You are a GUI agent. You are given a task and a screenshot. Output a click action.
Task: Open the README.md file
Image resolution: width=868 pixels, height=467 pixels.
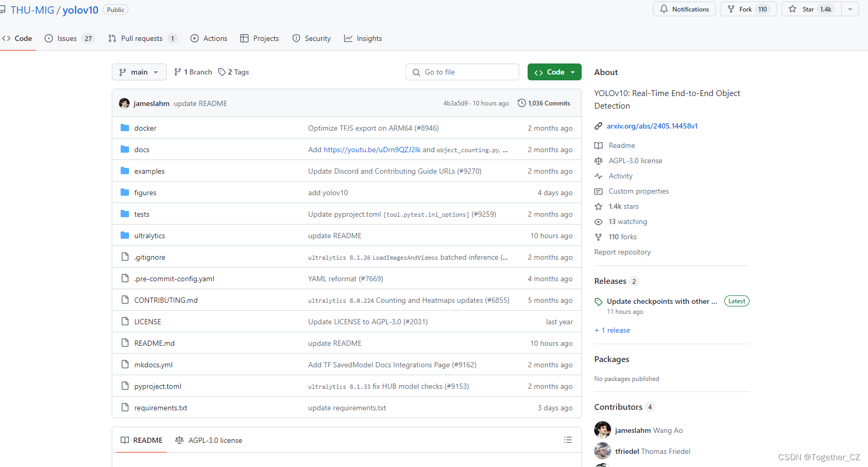(154, 343)
